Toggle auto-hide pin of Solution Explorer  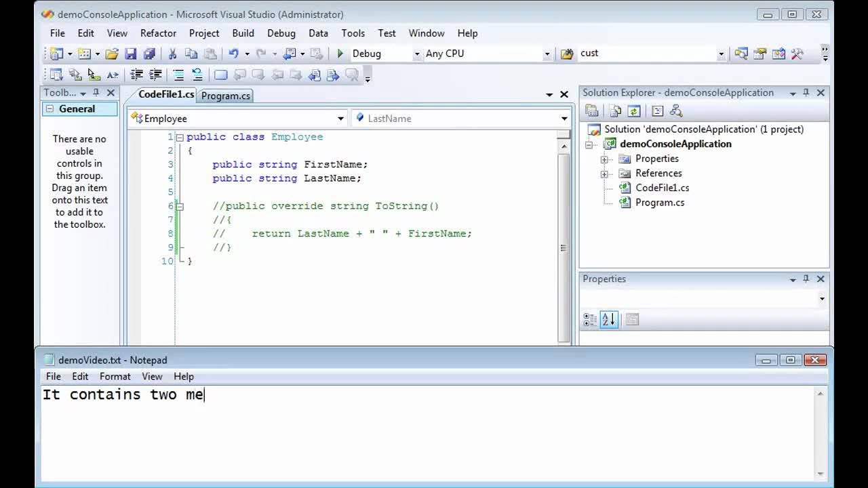tap(806, 93)
